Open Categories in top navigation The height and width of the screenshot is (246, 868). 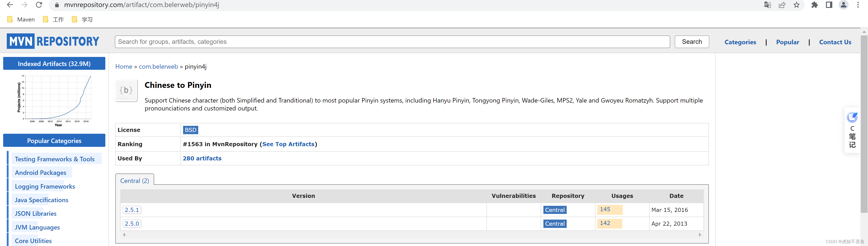(740, 42)
